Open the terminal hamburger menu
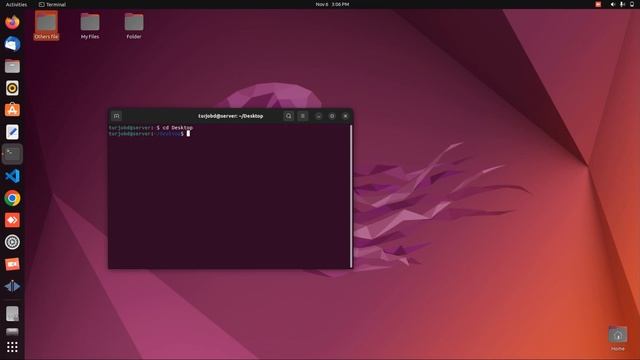 [x=302, y=116]
